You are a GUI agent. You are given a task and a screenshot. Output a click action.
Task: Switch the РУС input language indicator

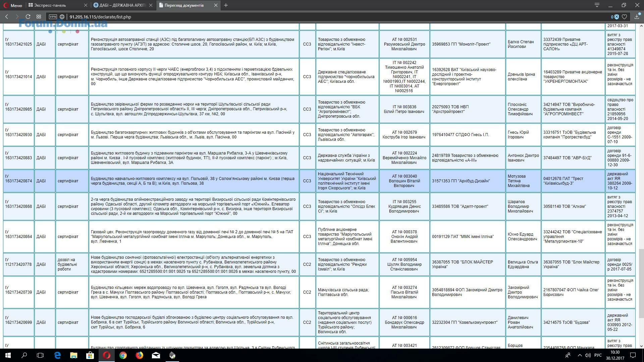point(598,355)
